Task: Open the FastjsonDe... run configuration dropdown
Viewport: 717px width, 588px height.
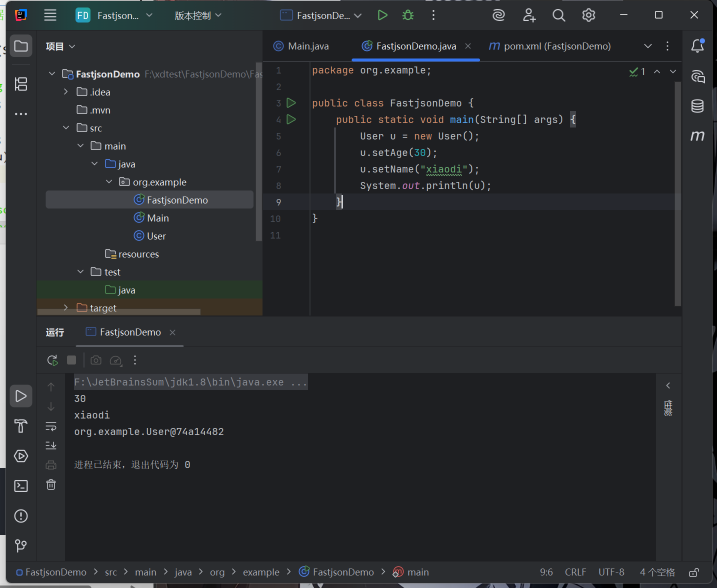Action: tap(321, 15)
